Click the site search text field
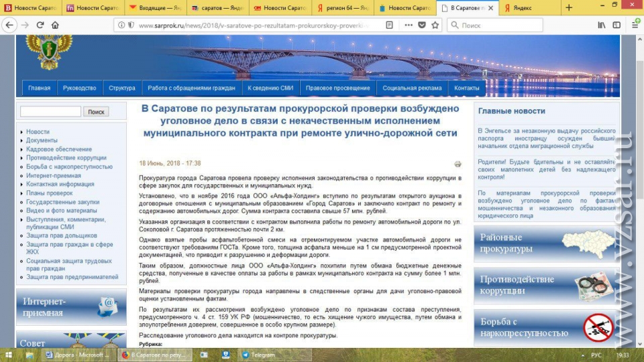 [x=50, y=112]
